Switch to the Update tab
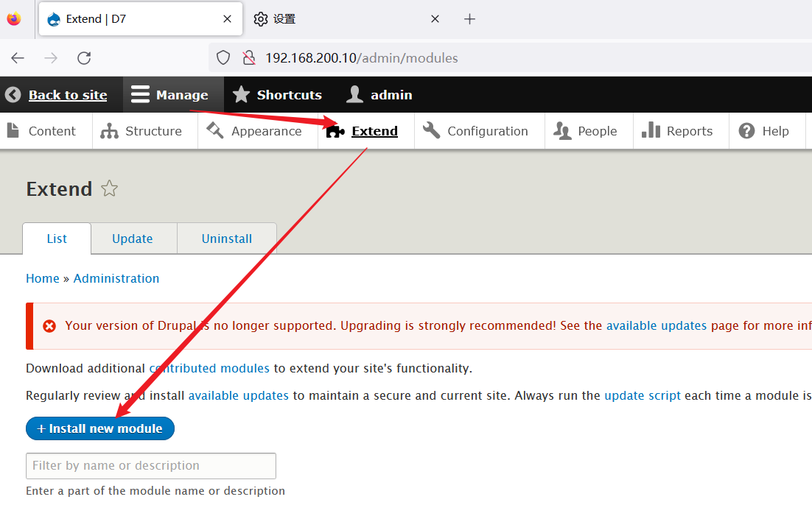Image resolution: width=812 pixels, height=519 pixels. [x=133, y=239]
